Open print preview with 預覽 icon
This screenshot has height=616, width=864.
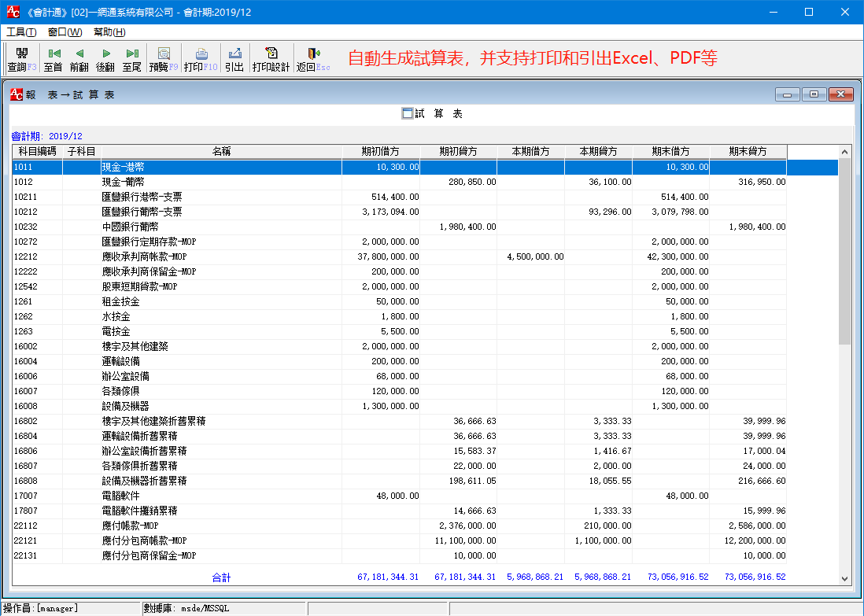click(x=164, y=60)
